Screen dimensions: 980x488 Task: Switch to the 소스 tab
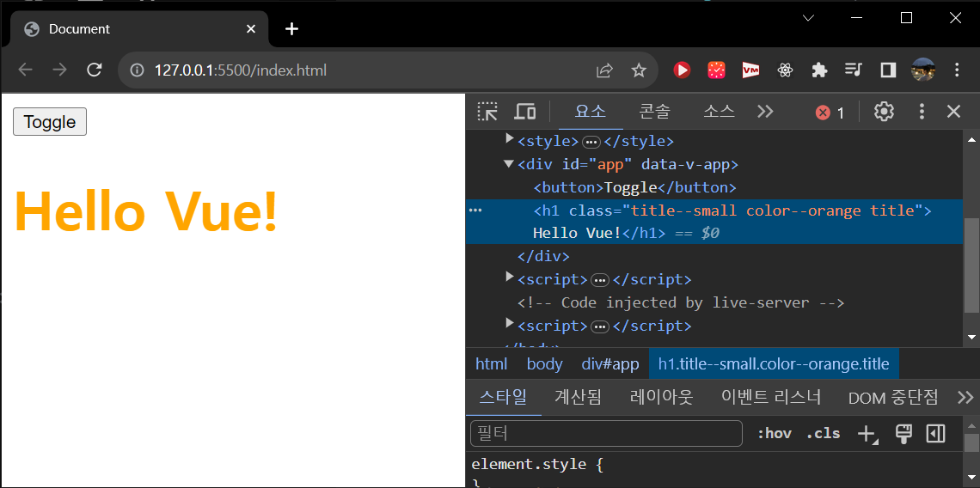point(719,112)
